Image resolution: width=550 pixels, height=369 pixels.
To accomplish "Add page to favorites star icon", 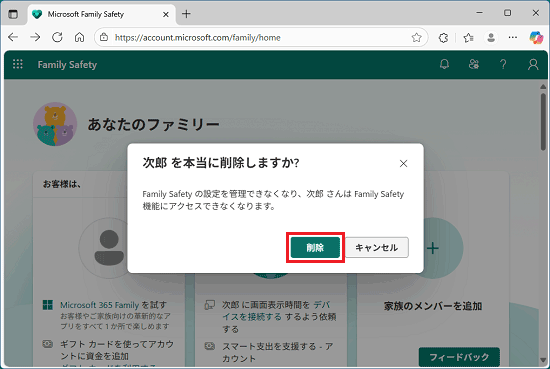I will 416,37.
